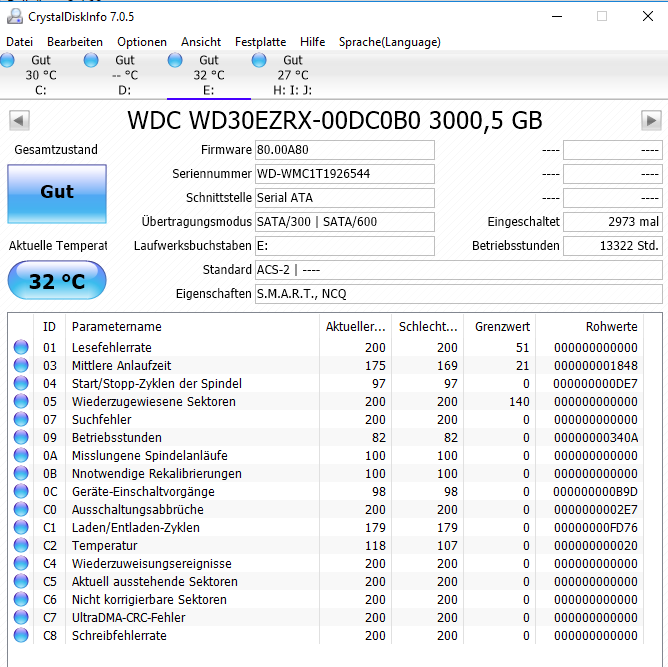
Task: Select the D: drive tab
Action: point(125,75)
